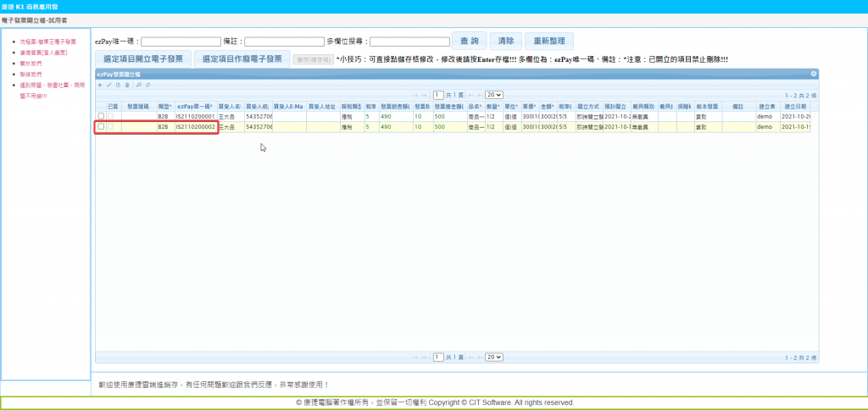Image resolution: width=868 pixels, height=410 pixels.
Task: Click the search magnifier icon in grid toolbar
Action: 138,85
